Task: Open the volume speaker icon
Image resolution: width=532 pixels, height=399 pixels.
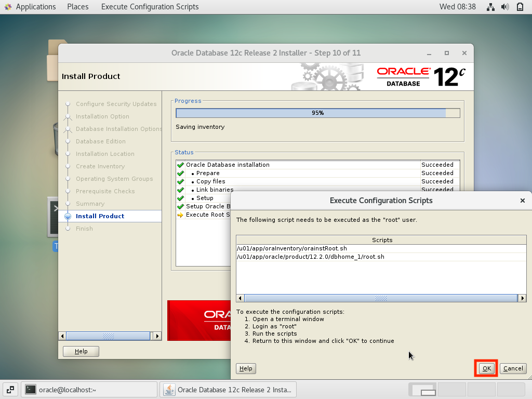Action: pos(505,7)
